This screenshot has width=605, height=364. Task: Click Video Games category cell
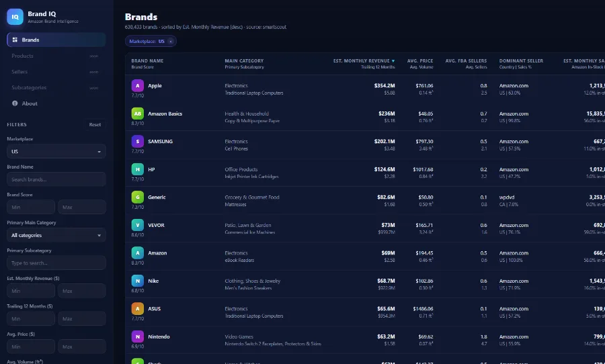click(x=239, y=336)
